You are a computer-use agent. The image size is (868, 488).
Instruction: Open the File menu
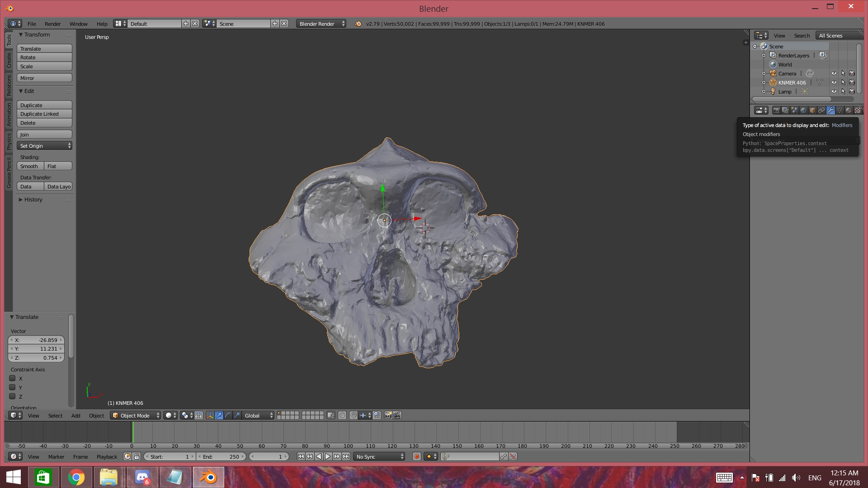click(x=32, y=23)
